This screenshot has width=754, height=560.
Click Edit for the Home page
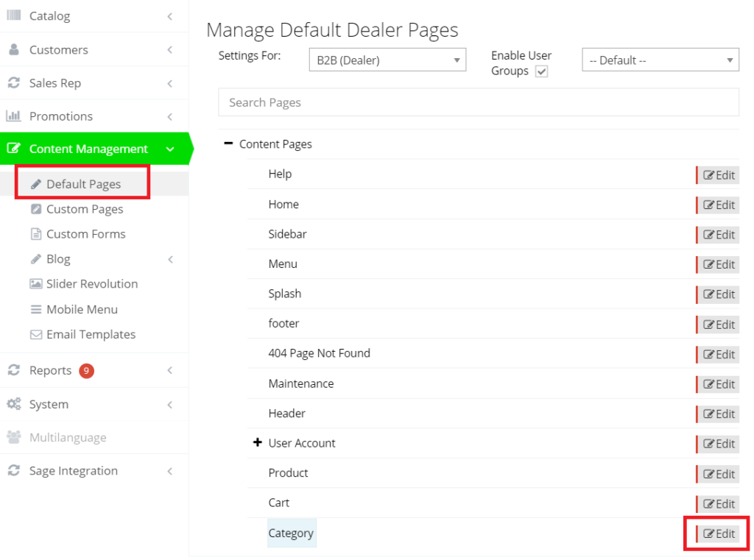719,205
